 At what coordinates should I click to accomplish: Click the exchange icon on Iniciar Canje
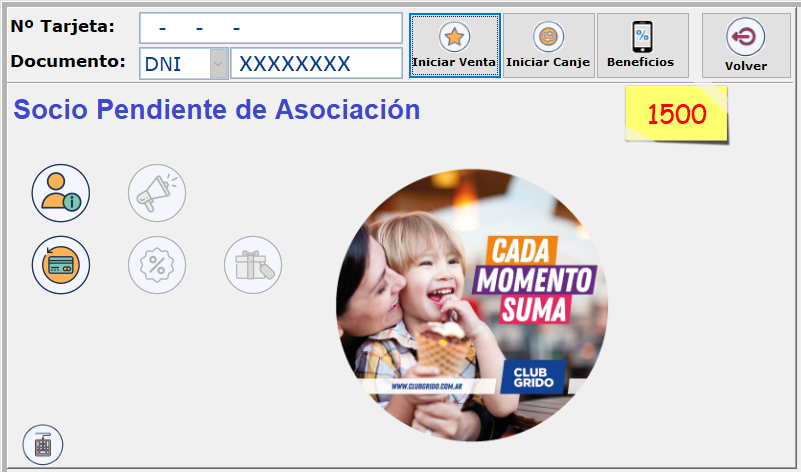coord(549,37)
